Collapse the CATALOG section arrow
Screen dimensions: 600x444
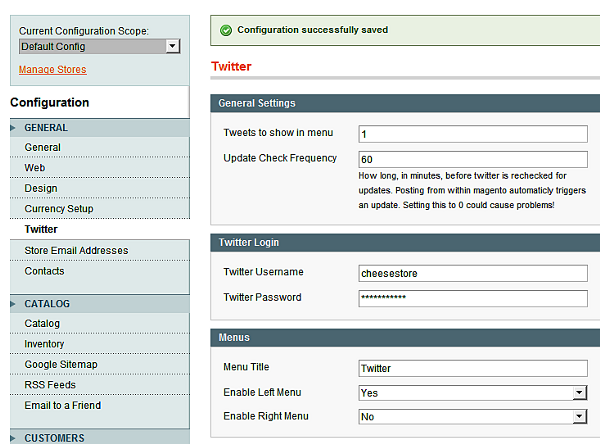[13, 304]
